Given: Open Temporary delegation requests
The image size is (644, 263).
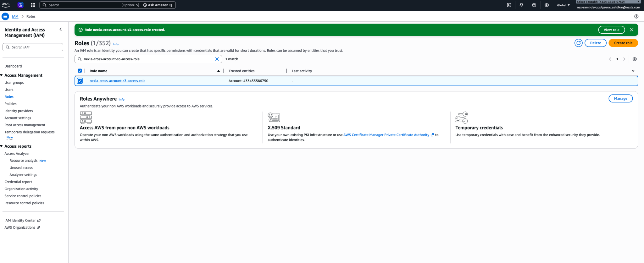Looking at the screenshot, I should [x=30, y=132].
